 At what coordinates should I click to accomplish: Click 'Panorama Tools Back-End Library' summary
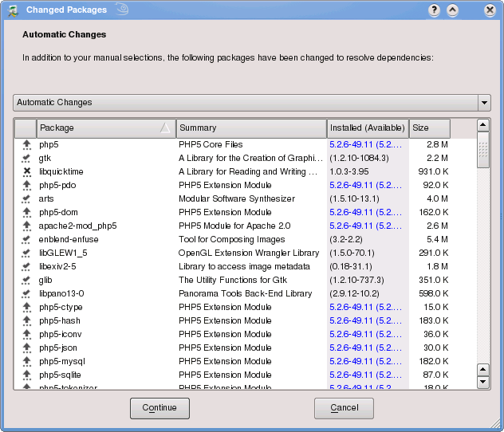click(x=246, y=293)
